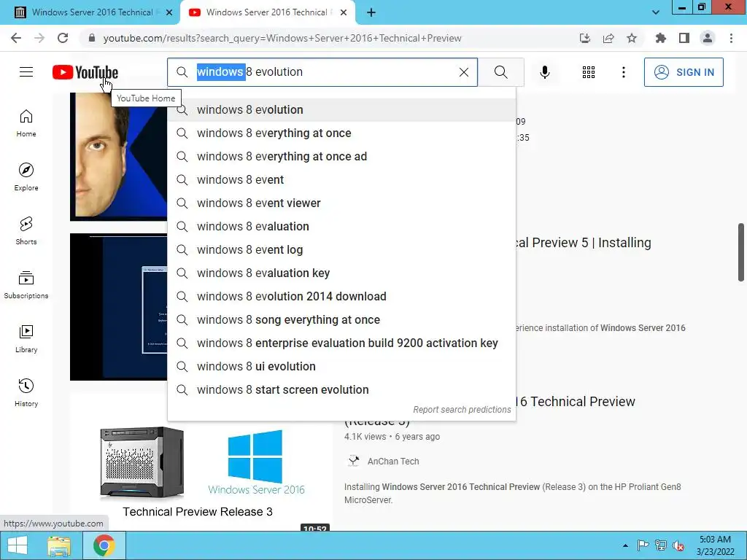Click Chrome icon in taskbar
The width and height of the screenshot is (747, 560).
click(x=104, y=545)
